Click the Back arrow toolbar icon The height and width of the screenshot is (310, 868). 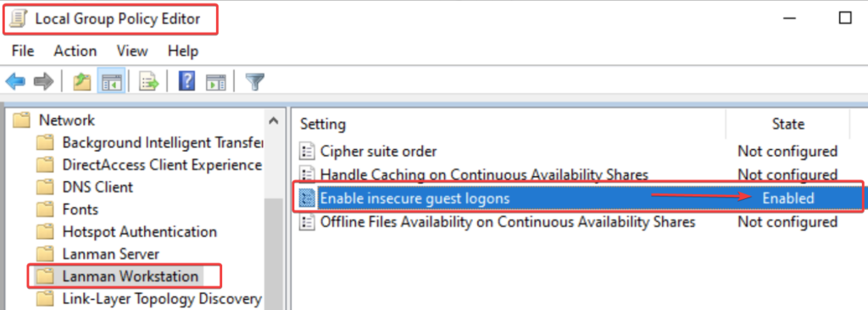click(x=15, y=82)
